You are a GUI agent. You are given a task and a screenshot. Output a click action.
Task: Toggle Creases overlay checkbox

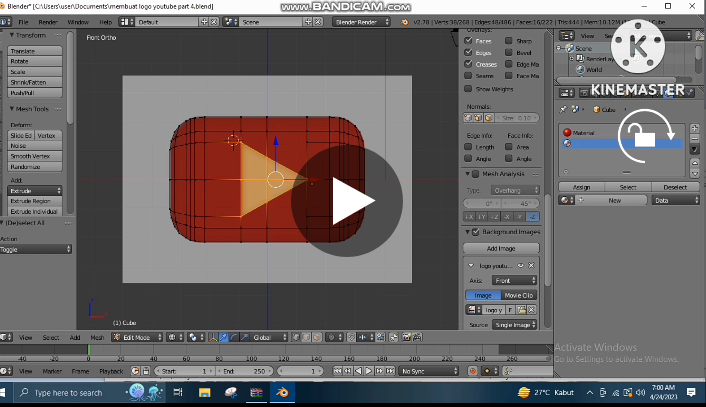pyautogui.click(x=468, y=64)
